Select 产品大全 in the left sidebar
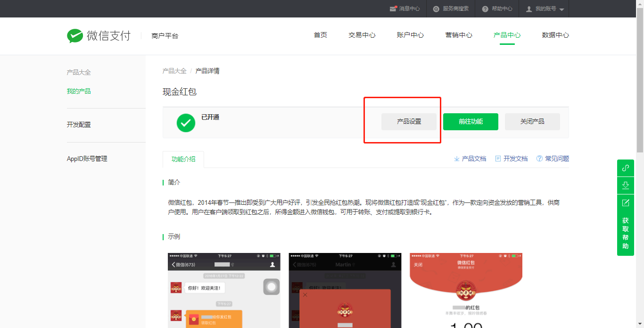The height and width of the screenshot is (328, 644). 79,72
